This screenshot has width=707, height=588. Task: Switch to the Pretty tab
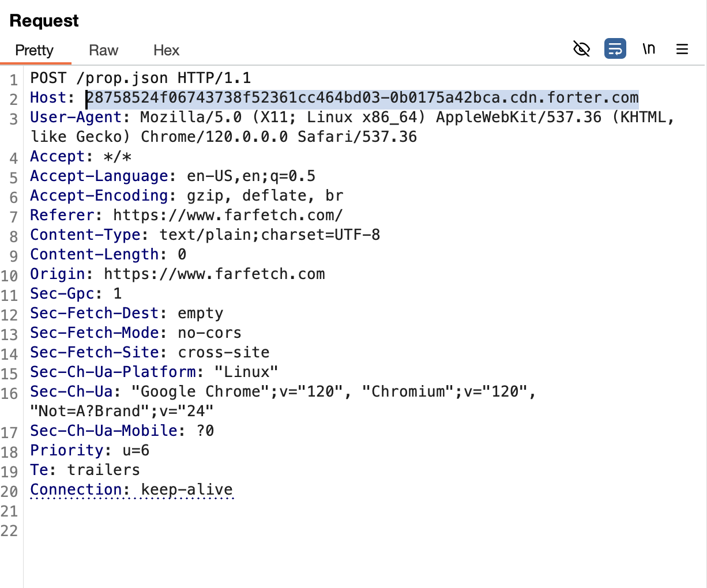[x=34, y=51]
